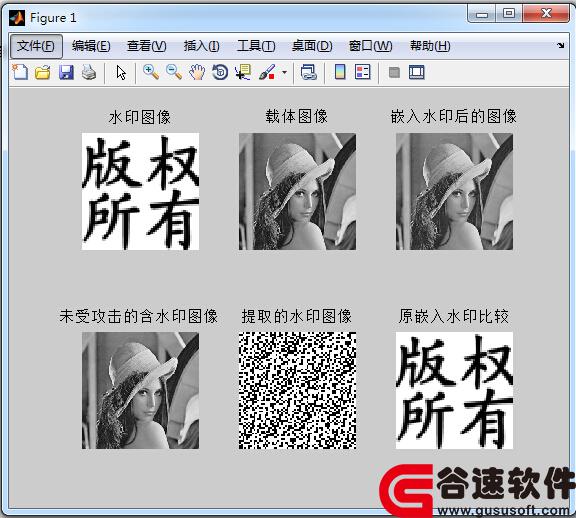Click the MATLAB logo in title bar
The height and width of the screenshot is (518, 576).
[17, 18]
